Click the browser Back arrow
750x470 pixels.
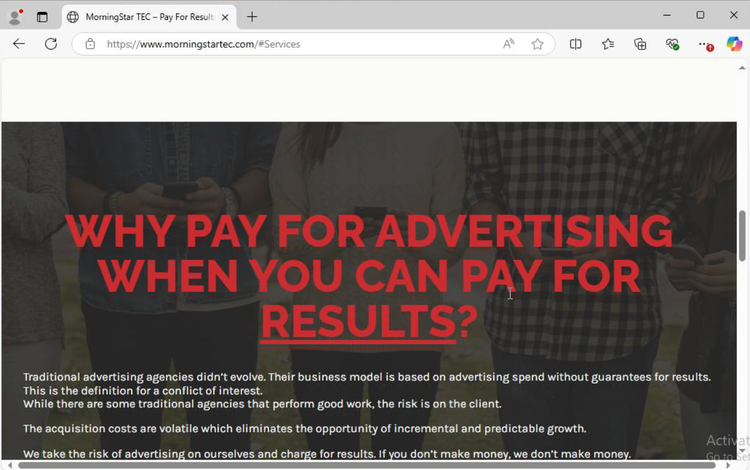pyautogui.click(x=19, y=44)
